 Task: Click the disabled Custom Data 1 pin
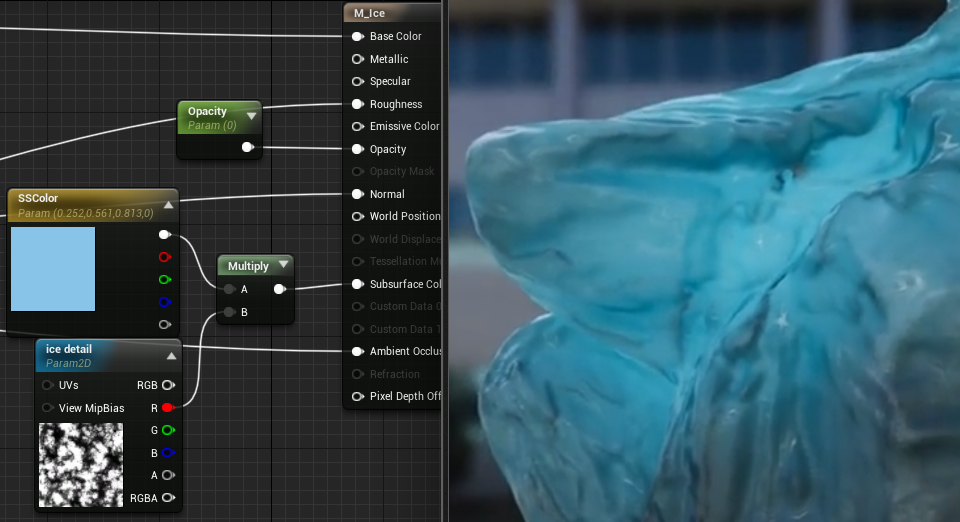coord(358,329)
